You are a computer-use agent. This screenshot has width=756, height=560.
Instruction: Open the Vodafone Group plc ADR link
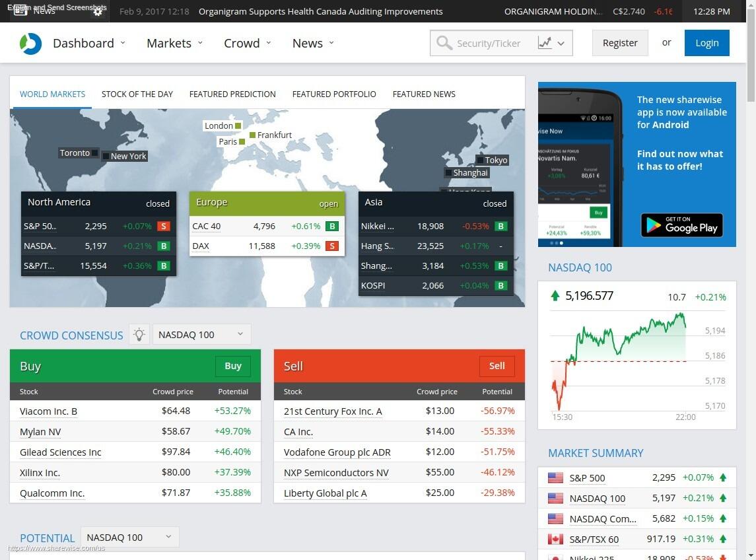(x=337, y=452)
